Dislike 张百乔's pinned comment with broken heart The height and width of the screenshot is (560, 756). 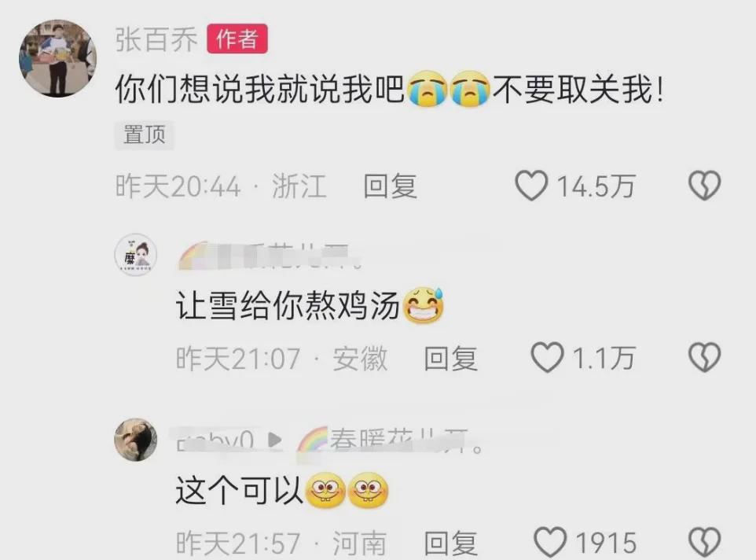[704, 185]
